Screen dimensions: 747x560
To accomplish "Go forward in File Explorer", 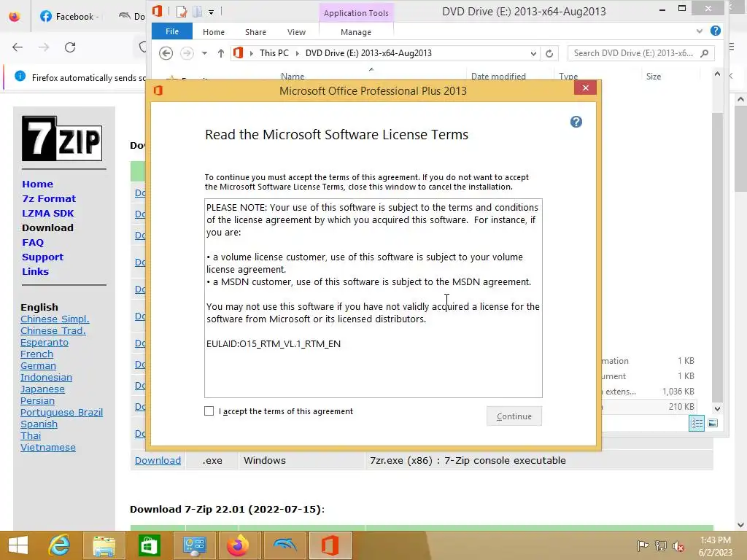I will click(x=187, y=53).
